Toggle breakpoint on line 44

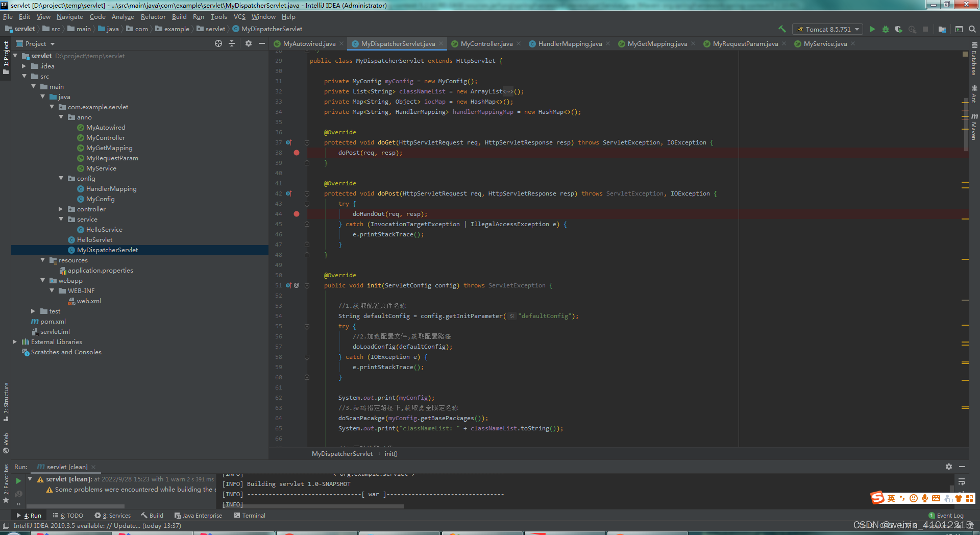coord(297,214)
